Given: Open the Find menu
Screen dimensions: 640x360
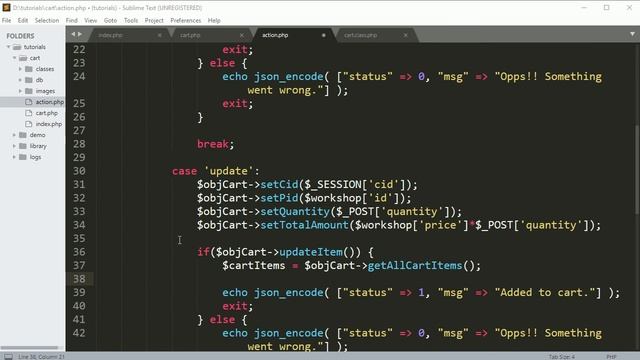Looking at the screenshot, I should click(x=71, y=20).
